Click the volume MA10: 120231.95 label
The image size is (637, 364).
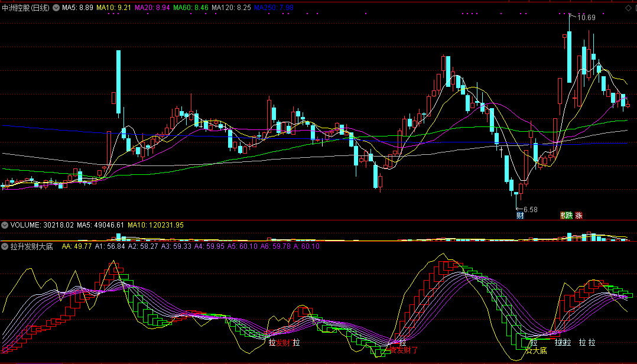click(x=155, y=225)
